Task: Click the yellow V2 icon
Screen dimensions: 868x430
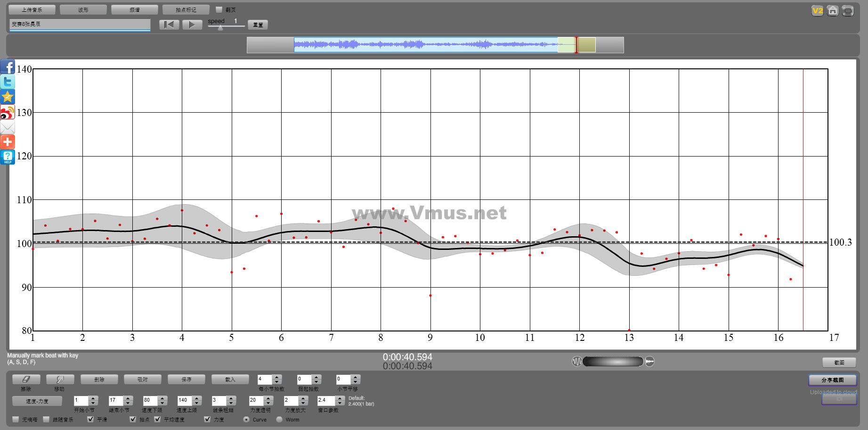Action: (x=818, y=11)
